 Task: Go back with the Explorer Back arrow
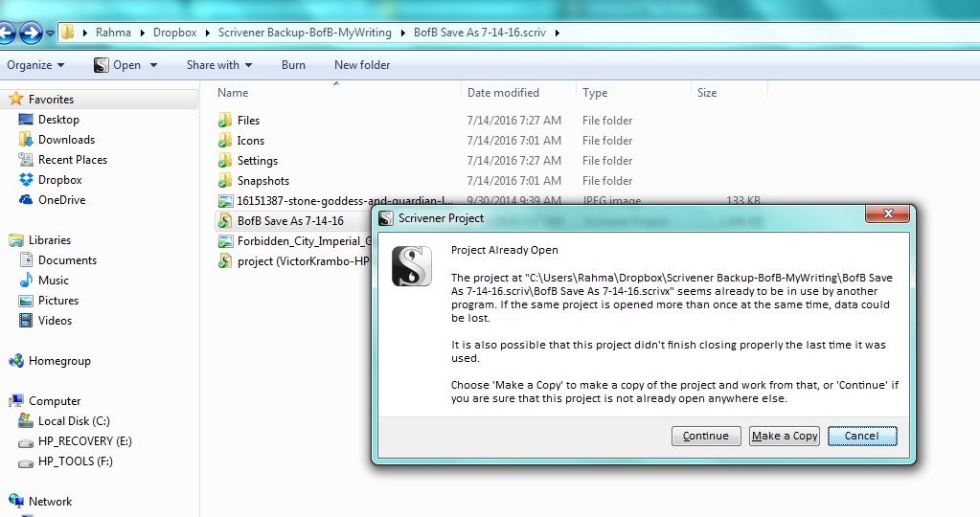(x=7, y=33)
